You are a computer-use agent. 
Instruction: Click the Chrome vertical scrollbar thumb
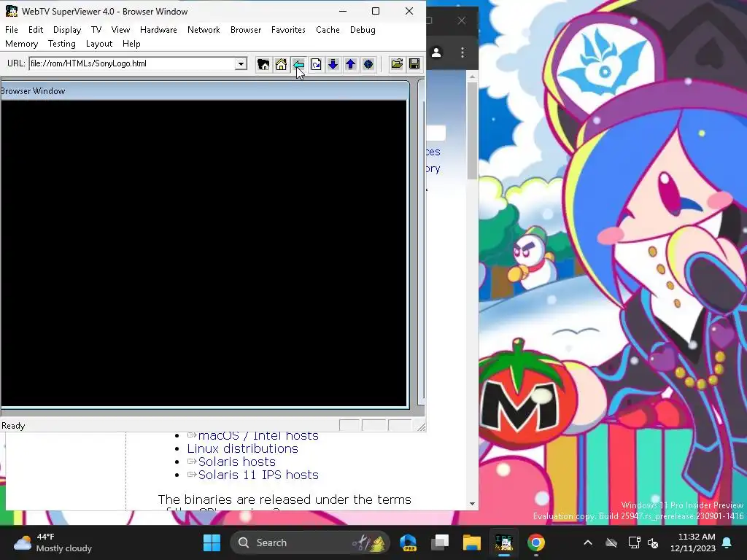pyautogui.click(x=472, y=131)
